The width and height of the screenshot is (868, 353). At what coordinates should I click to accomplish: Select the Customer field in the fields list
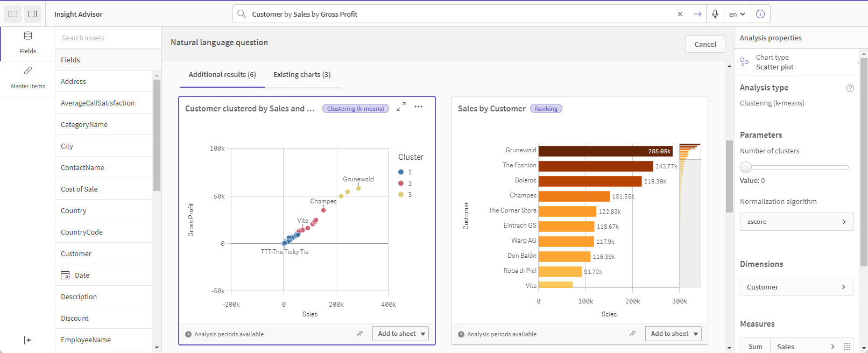[x=104, y=253]
